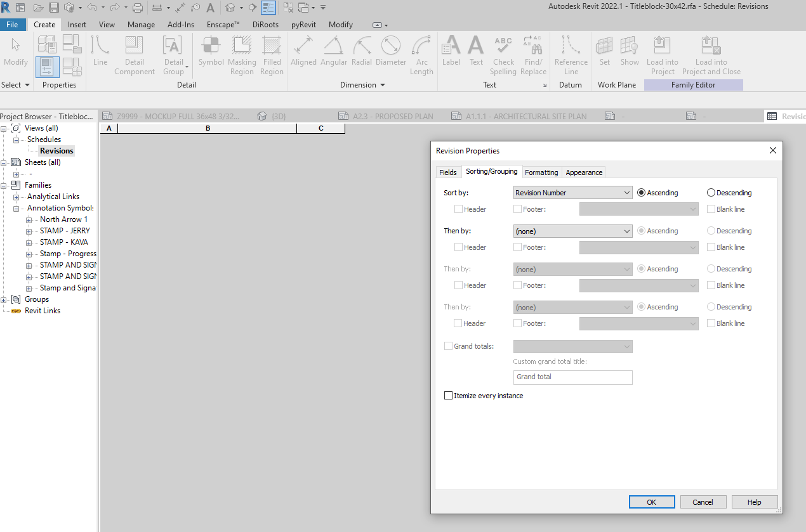Expand the STAMP - KAVA tree node
Screen dimensions: 806x532
[29, 242]
